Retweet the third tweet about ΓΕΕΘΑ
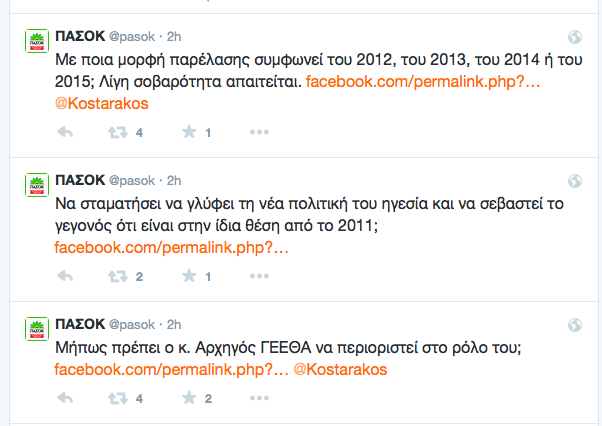 coord(117,398)
